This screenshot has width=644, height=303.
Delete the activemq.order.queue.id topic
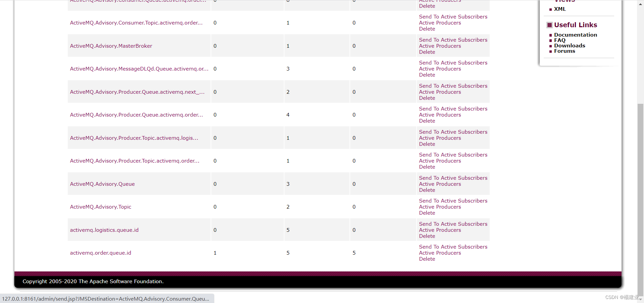click(427, 259)
